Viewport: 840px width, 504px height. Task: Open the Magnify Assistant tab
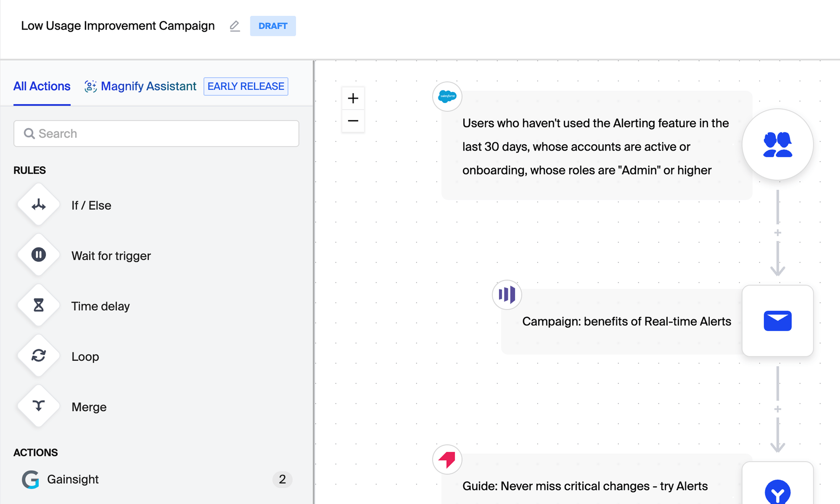coord(140,86)
